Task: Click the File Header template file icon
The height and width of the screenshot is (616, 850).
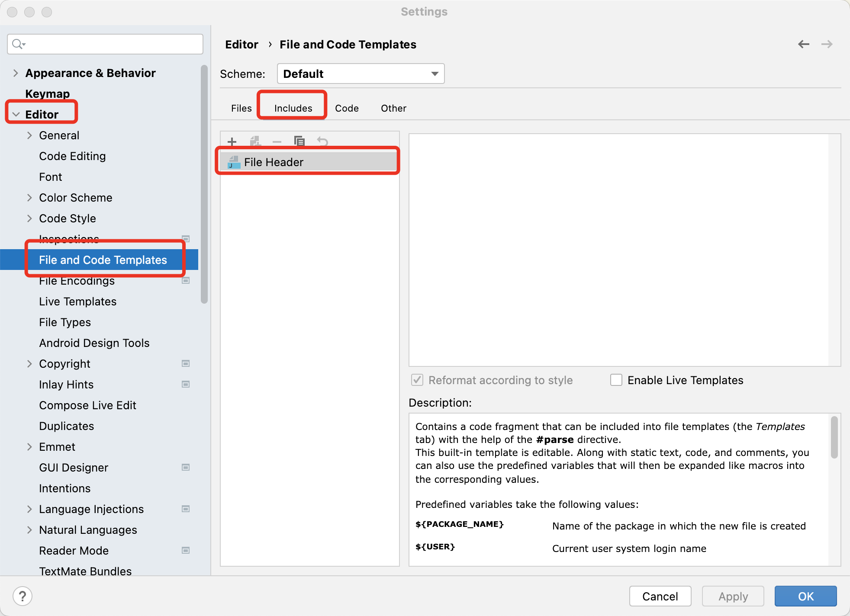Action: point(234,162)
